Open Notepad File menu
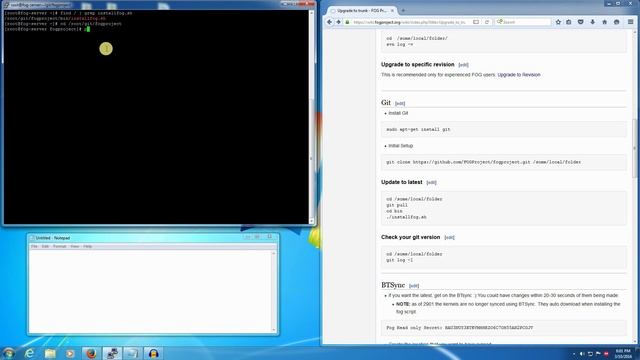 pos(34,247)
